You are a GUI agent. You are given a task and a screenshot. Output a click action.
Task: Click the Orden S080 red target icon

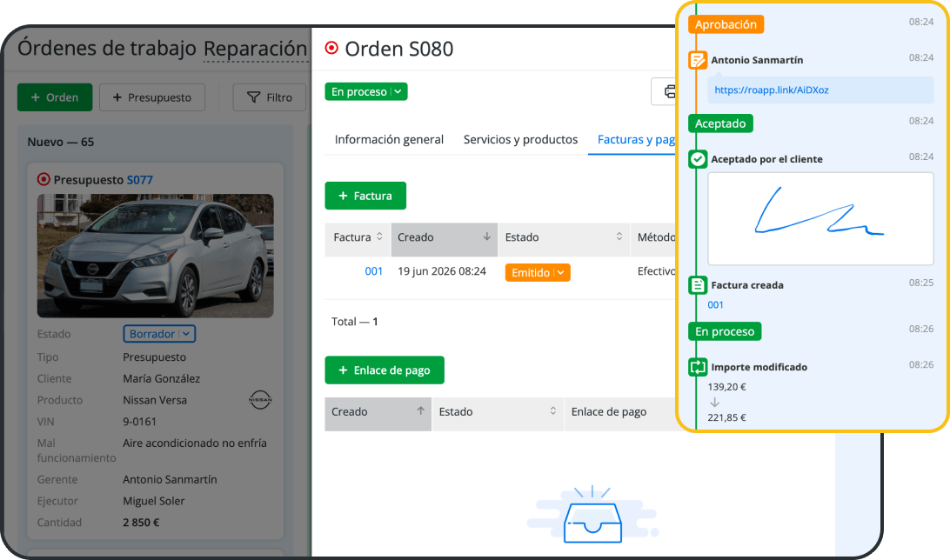point(331,48)
